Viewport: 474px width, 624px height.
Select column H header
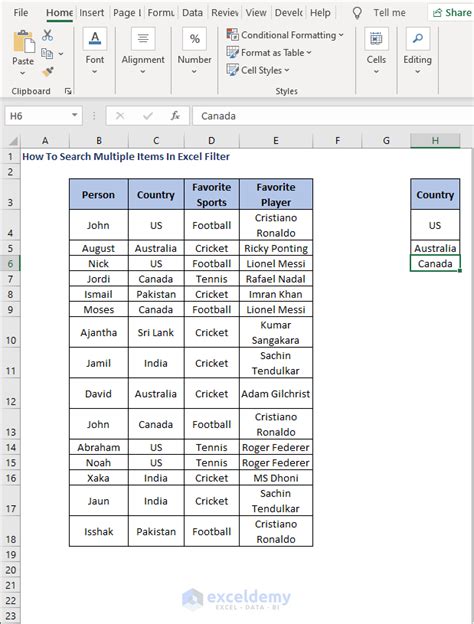[435, 141]
